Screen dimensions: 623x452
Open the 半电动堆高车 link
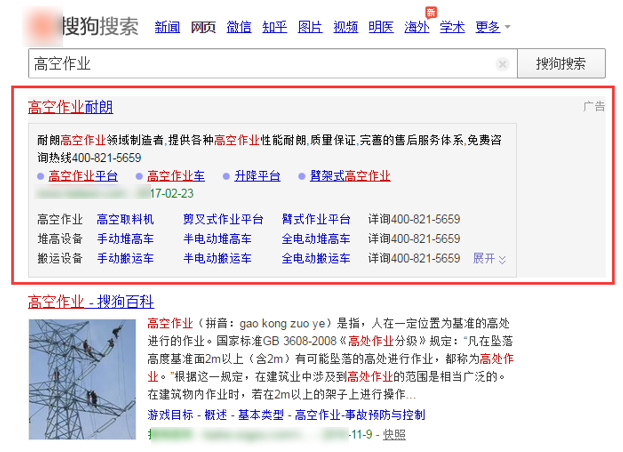click(x=217, y=239)
